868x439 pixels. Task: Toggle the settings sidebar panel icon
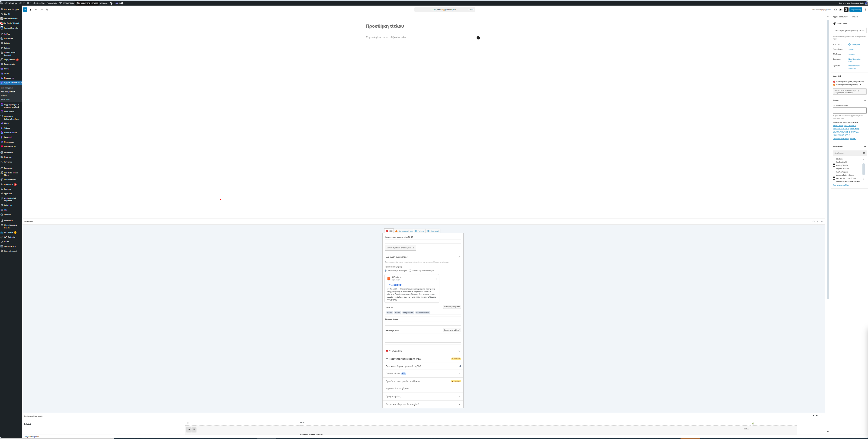pos(846,10)
